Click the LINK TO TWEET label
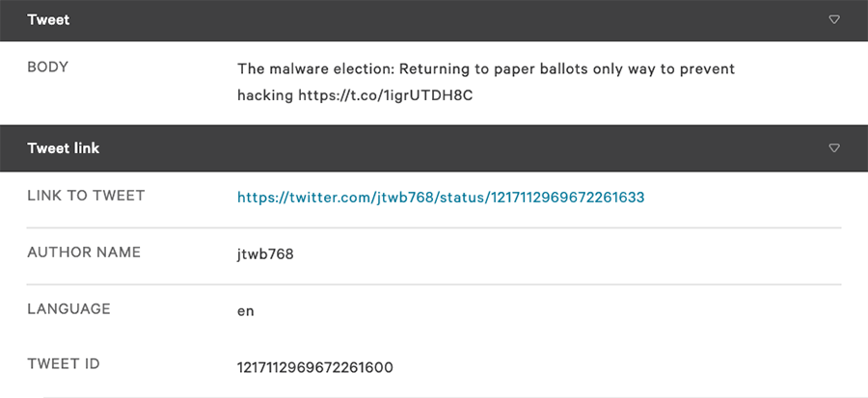This screenshot has width=868, height=398. tap(86, 197)
